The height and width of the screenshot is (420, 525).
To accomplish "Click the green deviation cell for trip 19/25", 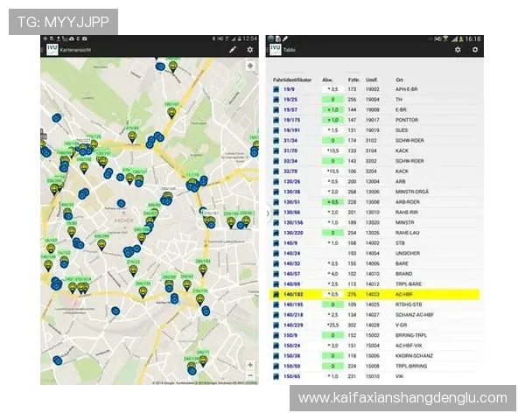I will 332,100.
